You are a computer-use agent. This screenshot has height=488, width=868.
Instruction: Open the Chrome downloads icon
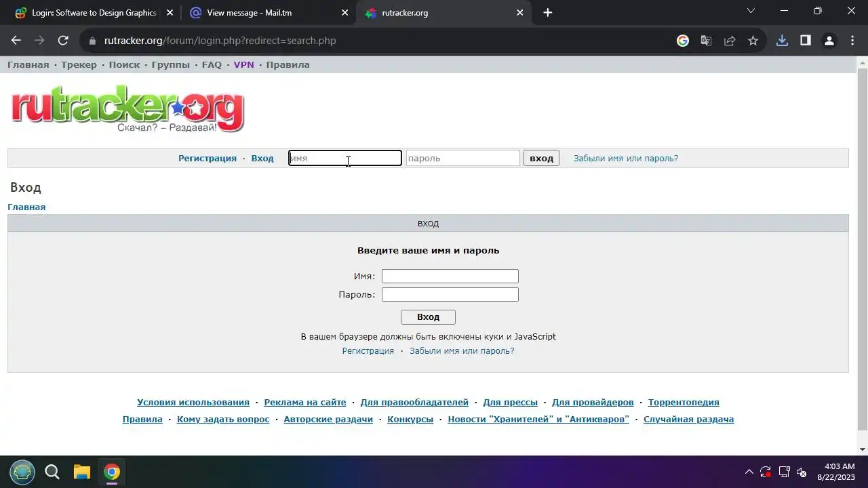pyautogui.click(x=782, y=41)
